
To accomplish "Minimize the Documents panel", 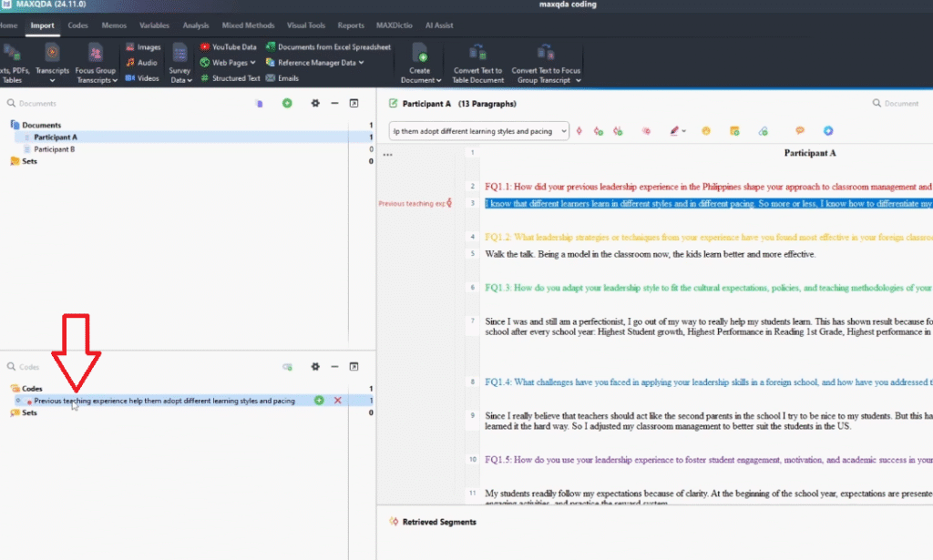I will pos(334,104).
